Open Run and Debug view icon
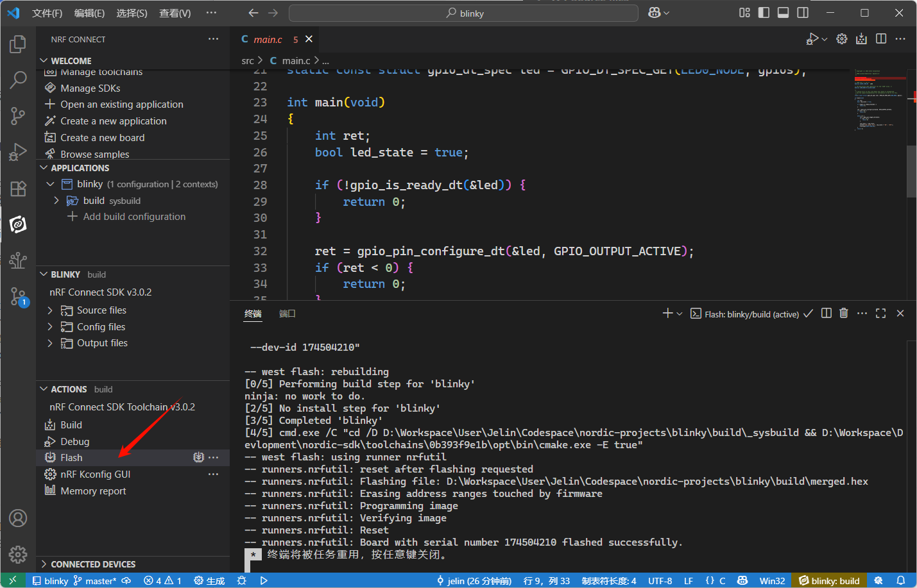917x588 pixels. [18, 152]
